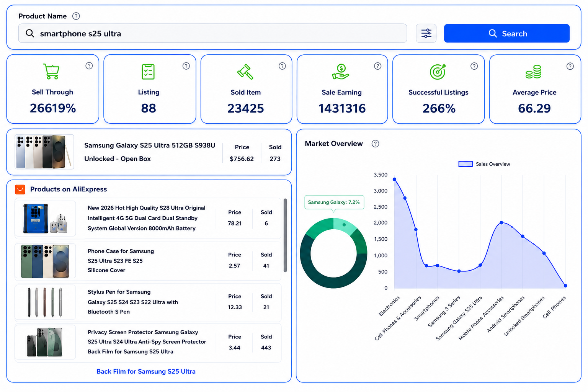Open the Privacy Screen Protector thumbnail
Screen dimensions: 588x392
coord(45,342)
